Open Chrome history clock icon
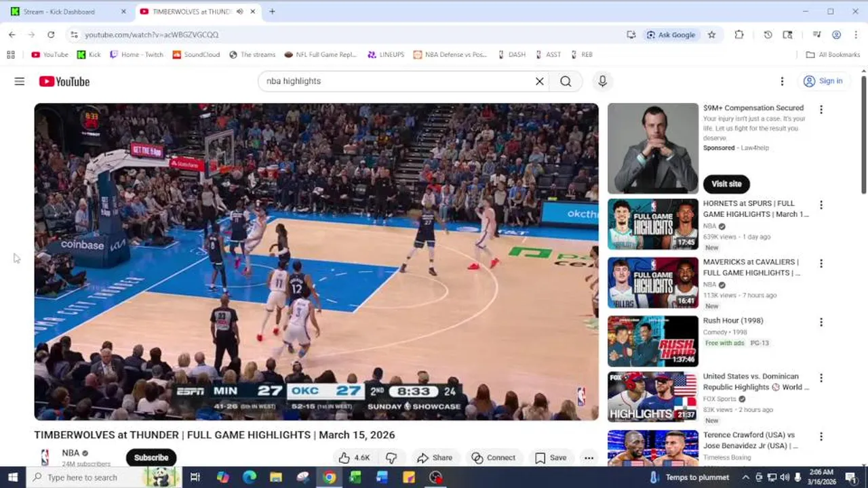Screen dimensions: 868x488 pos(768,35)
